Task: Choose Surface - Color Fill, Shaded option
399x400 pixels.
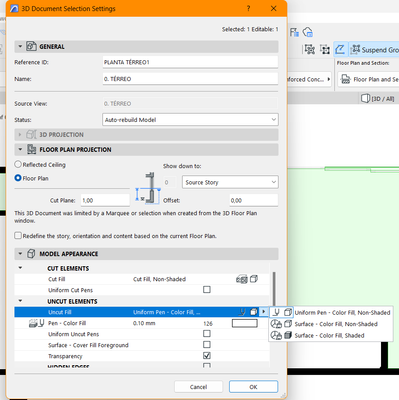Action: point(329,335)
